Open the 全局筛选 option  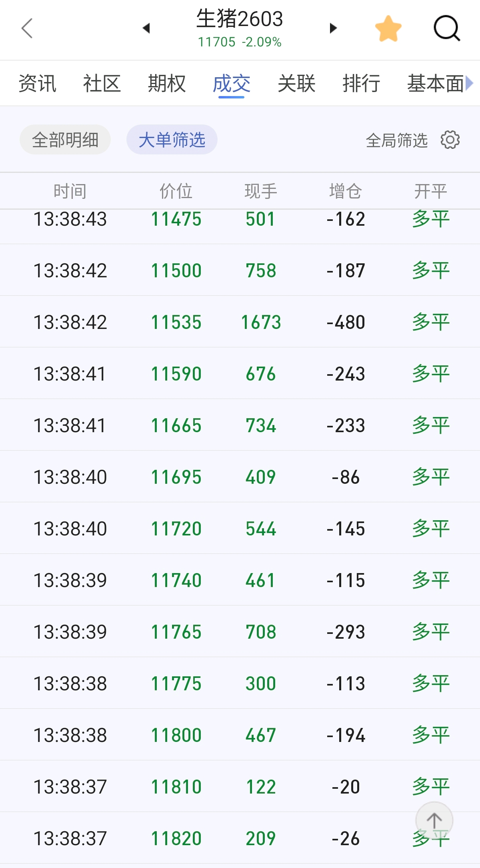click(397, 140)
